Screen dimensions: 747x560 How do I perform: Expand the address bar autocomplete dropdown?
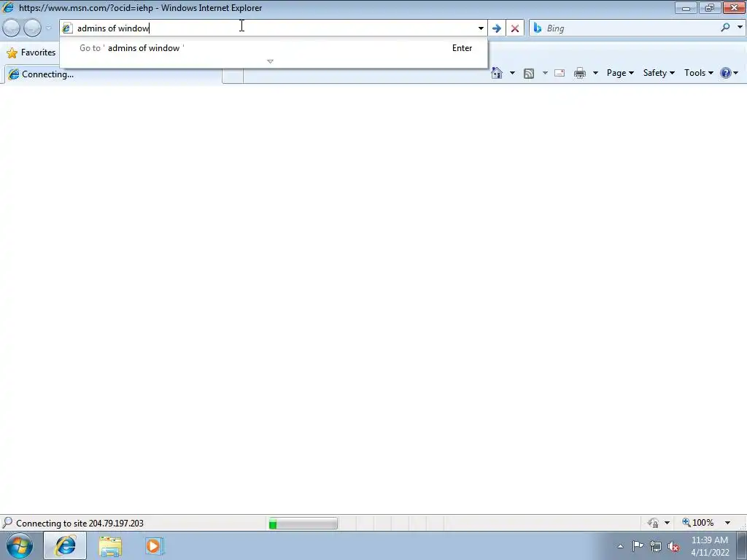[x=481, y=28]
